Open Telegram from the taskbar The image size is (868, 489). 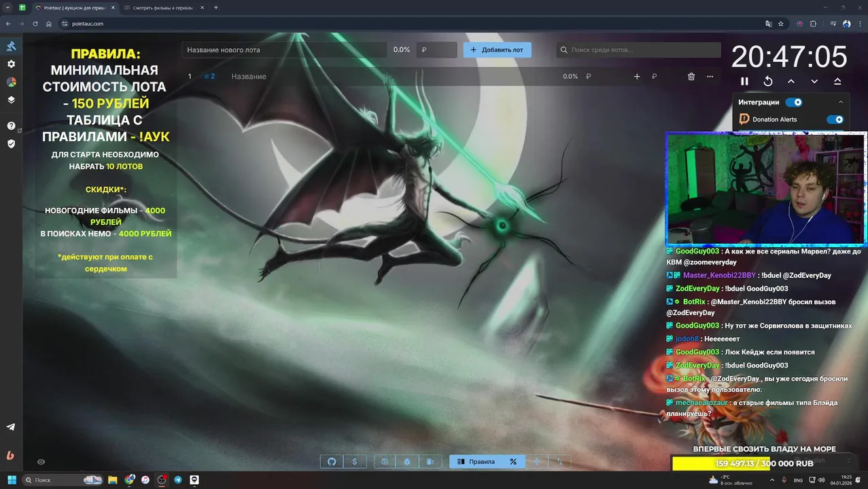tap(178, 480)
